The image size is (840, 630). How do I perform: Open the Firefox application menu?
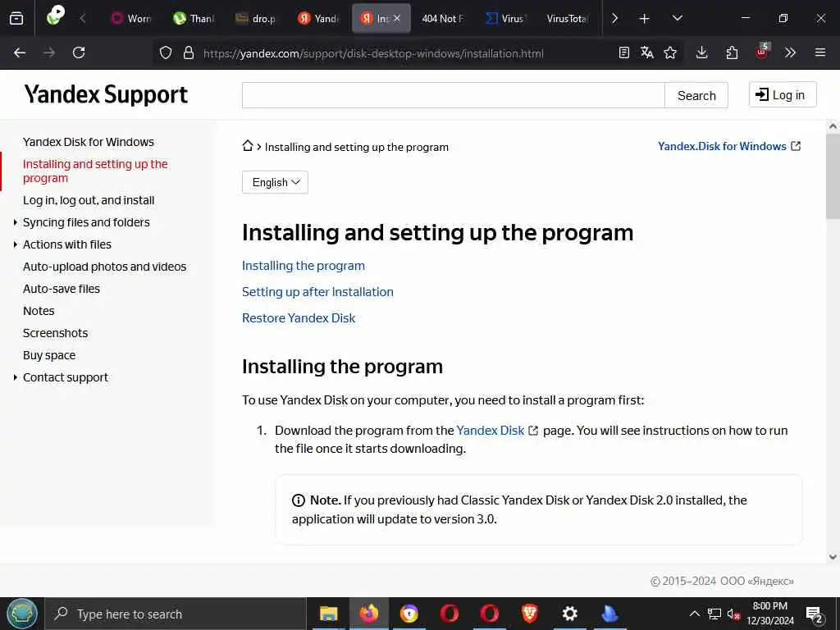pos(819,52)
